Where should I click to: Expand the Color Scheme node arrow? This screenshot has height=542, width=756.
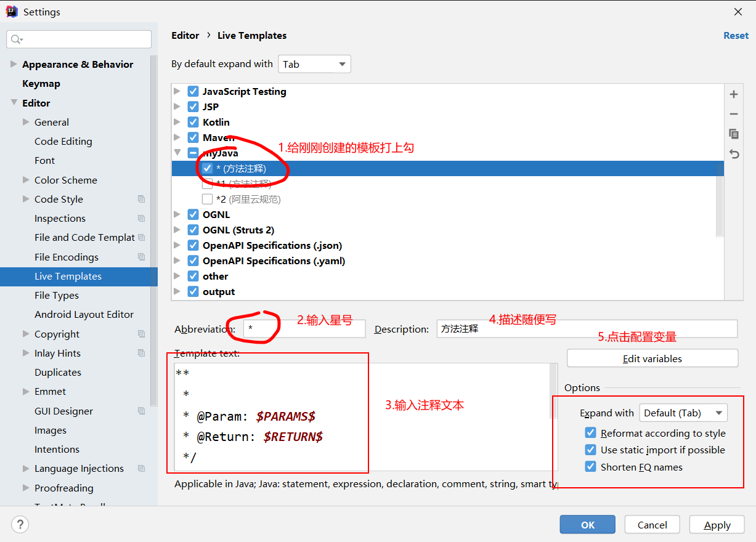(x=26, y=180)
